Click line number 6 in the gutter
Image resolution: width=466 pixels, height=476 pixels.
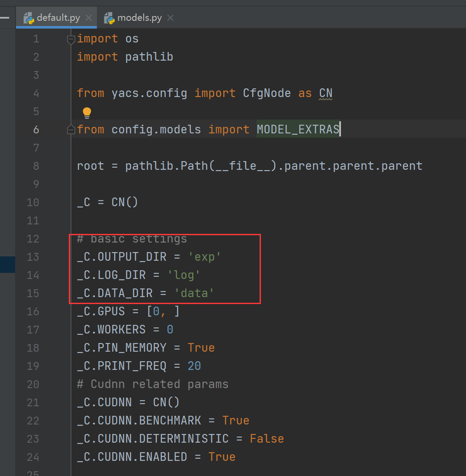(36, 130)
